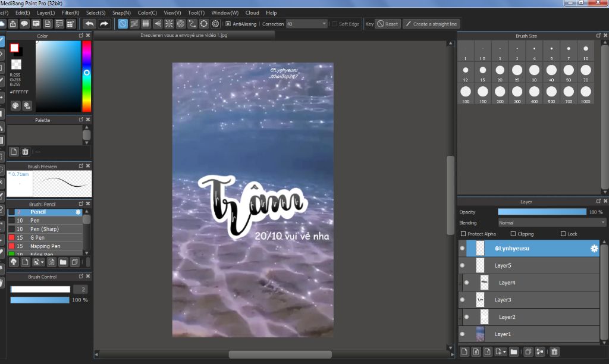Enable the ellipse snap guide
The image size is (609, 364).
204,24
